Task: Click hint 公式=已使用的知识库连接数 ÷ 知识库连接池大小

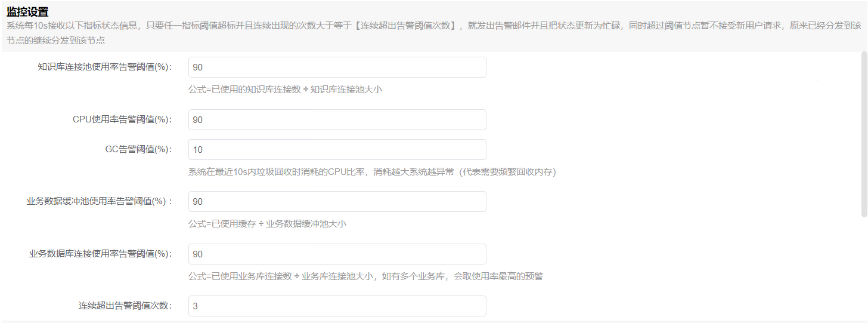Action: 285,90
